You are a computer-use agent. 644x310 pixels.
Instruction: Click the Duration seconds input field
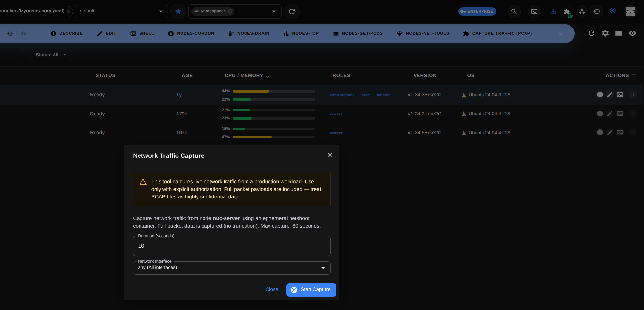(x=231, y=246)
